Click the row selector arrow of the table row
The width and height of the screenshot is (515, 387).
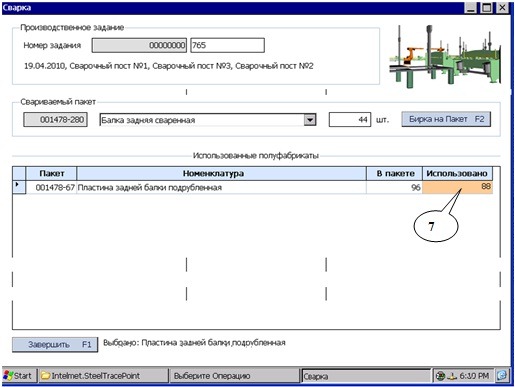pos(19,186)
